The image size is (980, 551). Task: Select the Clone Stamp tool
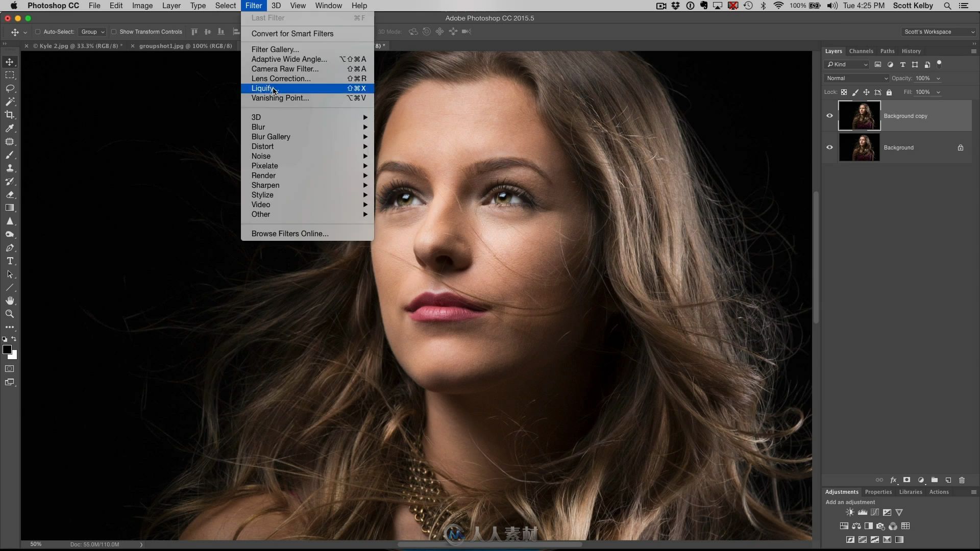pos(10,168)
